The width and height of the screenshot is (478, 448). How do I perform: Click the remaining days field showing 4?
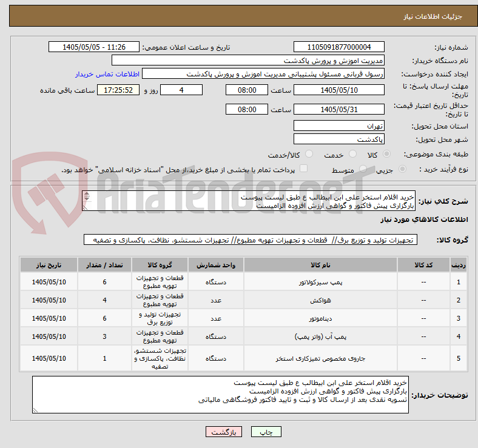pyautogui.click(x=181, y=90)
